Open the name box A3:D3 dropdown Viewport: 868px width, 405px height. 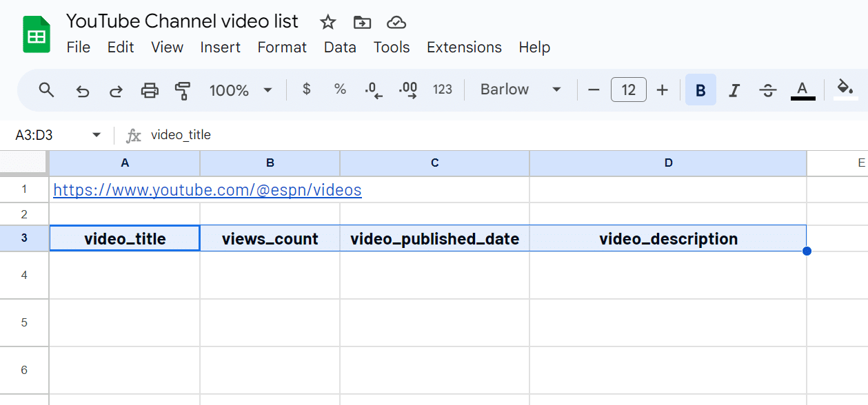pyautogui.click(x=97, y=135)
